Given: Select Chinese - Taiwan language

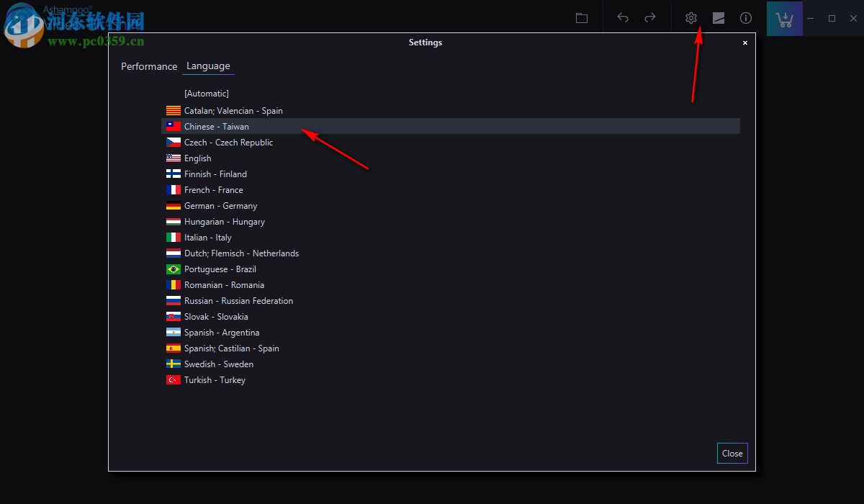Looking at the screenshot, I should [x=451, y=127].
